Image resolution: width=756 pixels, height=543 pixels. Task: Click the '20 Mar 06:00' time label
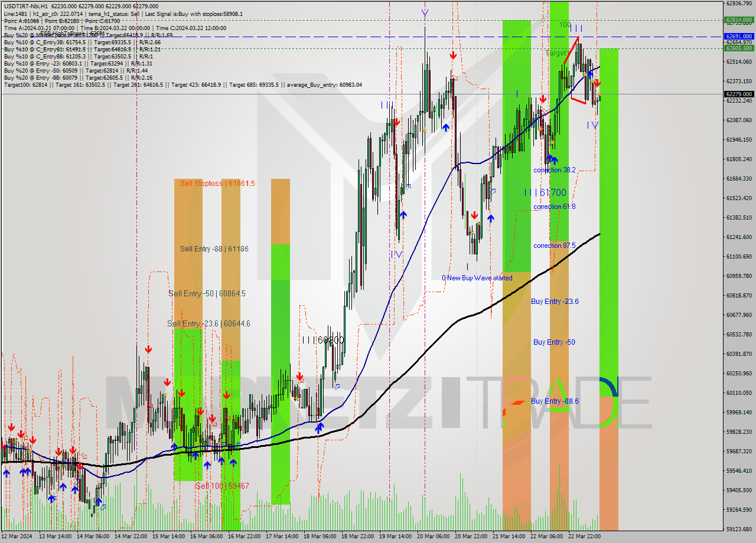click(433, 537)
